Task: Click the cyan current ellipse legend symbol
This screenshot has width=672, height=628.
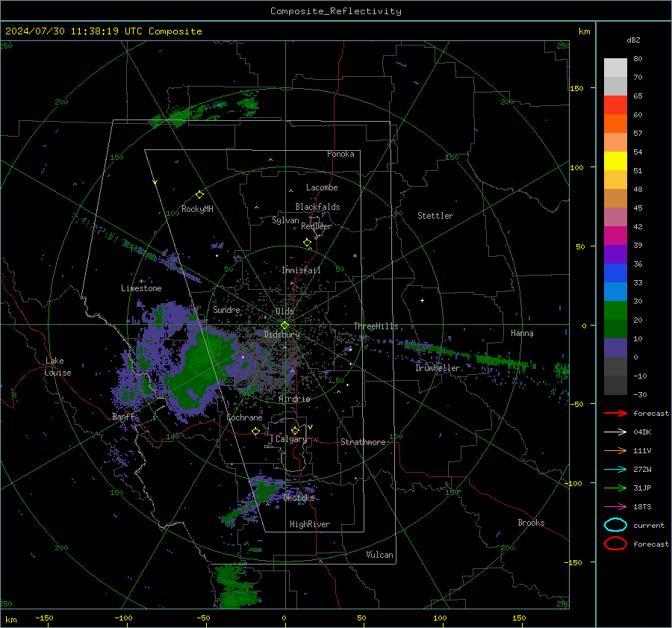Action: click(615, 525)
